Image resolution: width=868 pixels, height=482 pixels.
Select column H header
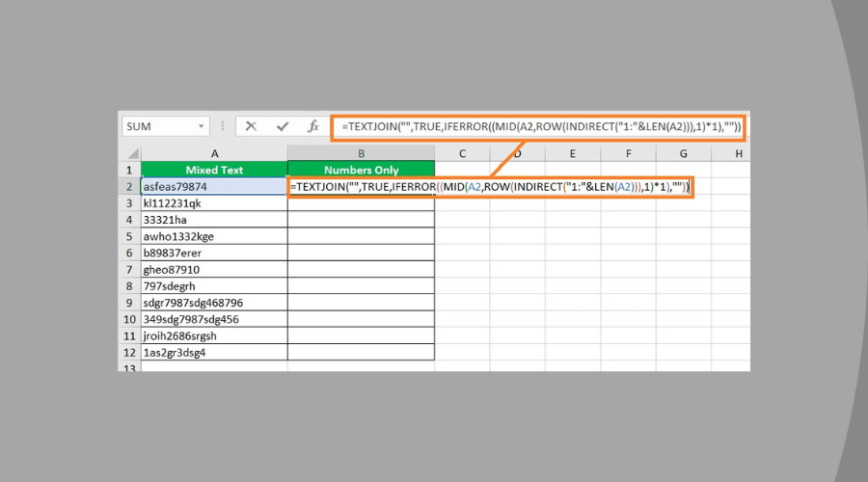tap(732, 153)
